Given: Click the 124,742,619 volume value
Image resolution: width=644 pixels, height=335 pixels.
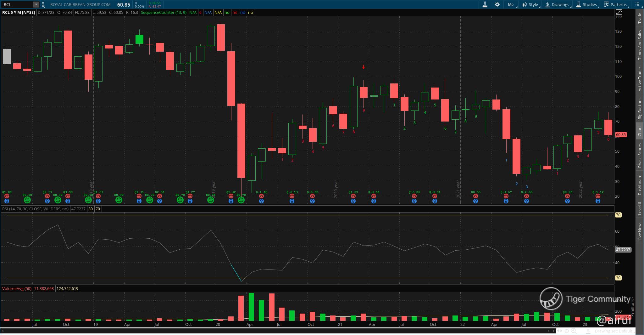Looking at the screenshot, I should [x=67, y=288].
